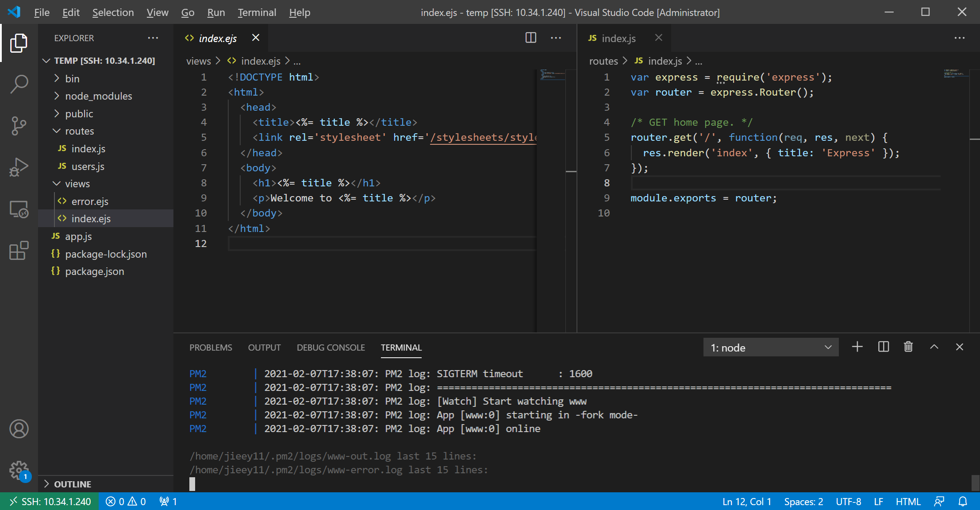Screen dimensions: 980x510
Task: Kill the terminal with trash icon
Action: tap(908, 347)
